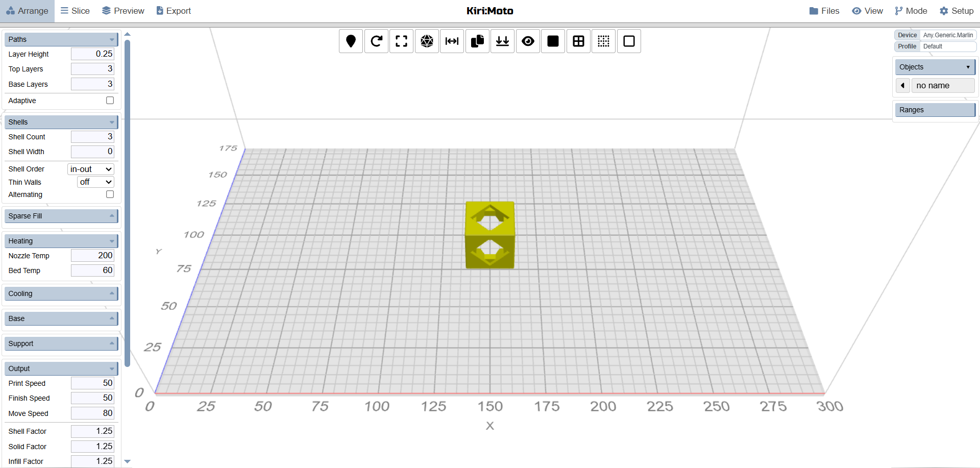
Task: Click the reset view rotate icon
Action: (x=376, y=41)
